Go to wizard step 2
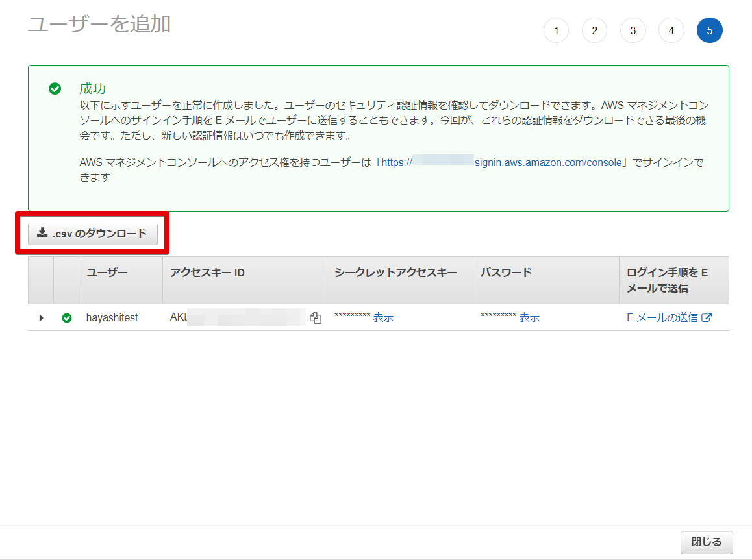The width and height of the screenshot is (752, 560). pyautogui.click(x=594, y=30)
